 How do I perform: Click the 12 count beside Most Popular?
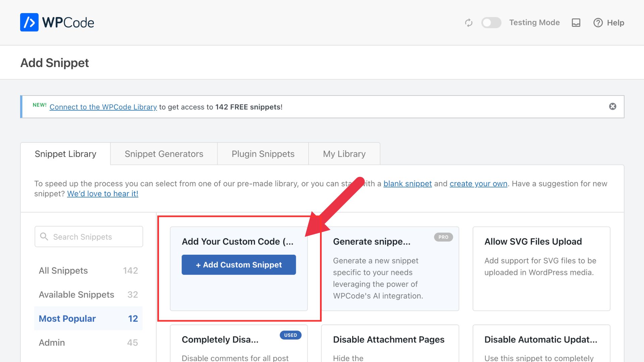(133, 319)
